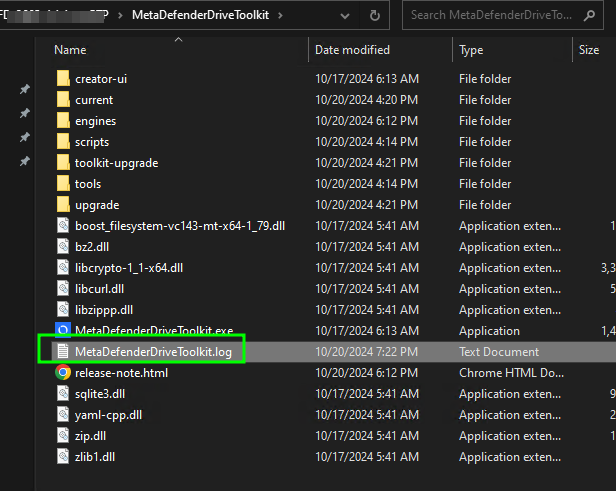Select the upgrade folder name
Screen dimensions: 616x491
pos(97,205)
